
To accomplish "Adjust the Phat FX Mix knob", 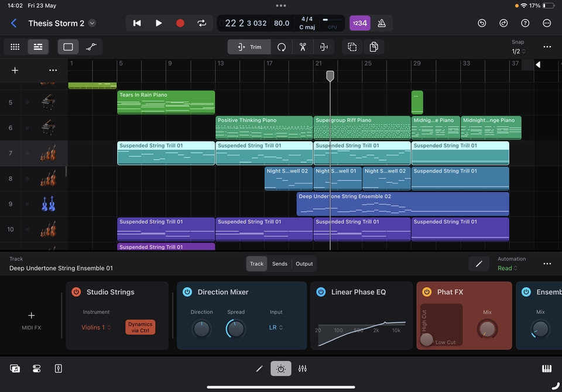I will [x=486, y=329].
